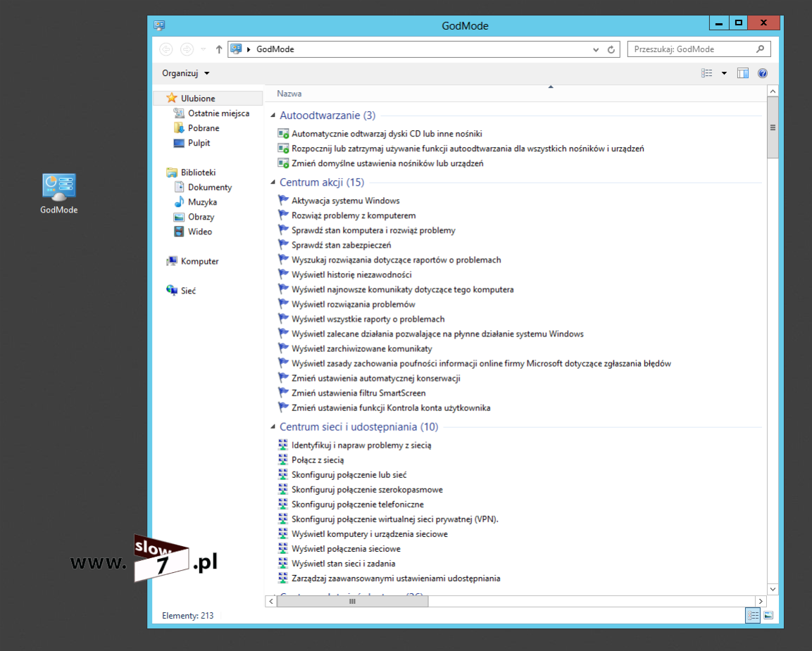Click the Help question mark icon
The width and height of the screenshot is (812, 651).
762,73
